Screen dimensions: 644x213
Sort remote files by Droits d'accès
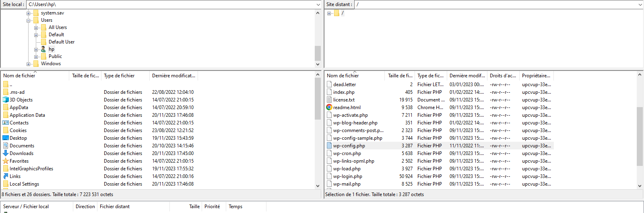[503, 76]
